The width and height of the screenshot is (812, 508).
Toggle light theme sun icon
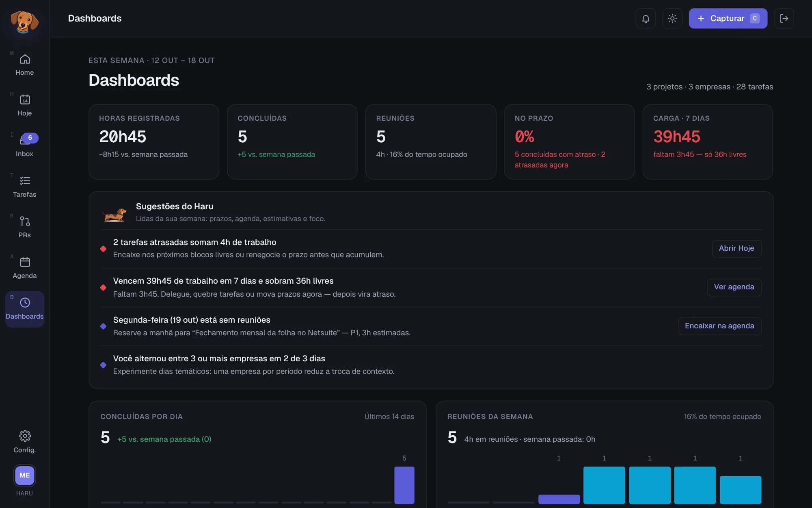[672, 18]
